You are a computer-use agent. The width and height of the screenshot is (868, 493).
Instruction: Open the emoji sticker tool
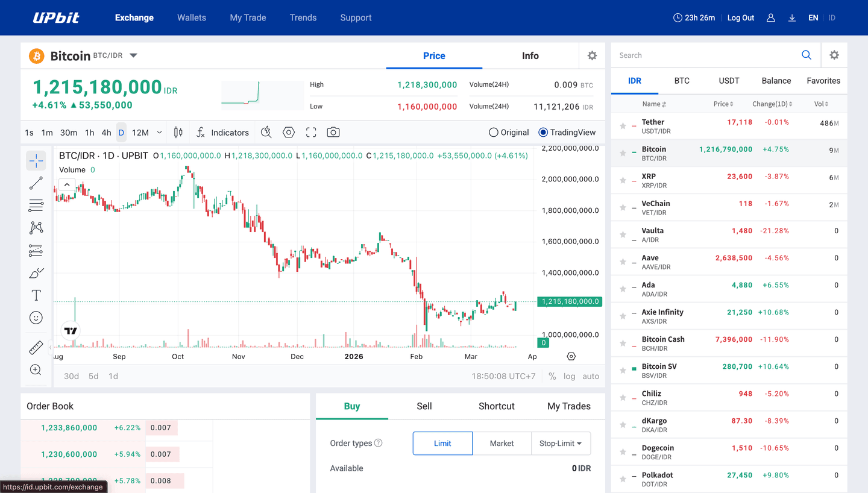tap(36, 318)
